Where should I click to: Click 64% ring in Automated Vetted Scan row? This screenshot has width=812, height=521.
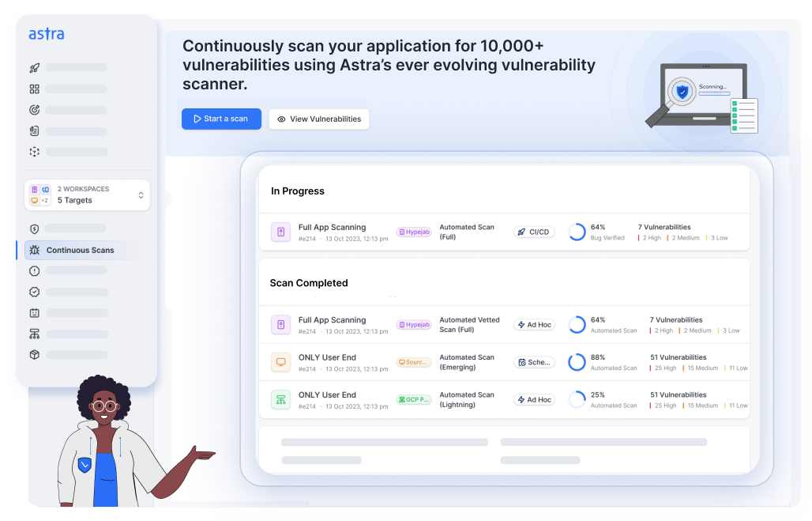(577, 325)
